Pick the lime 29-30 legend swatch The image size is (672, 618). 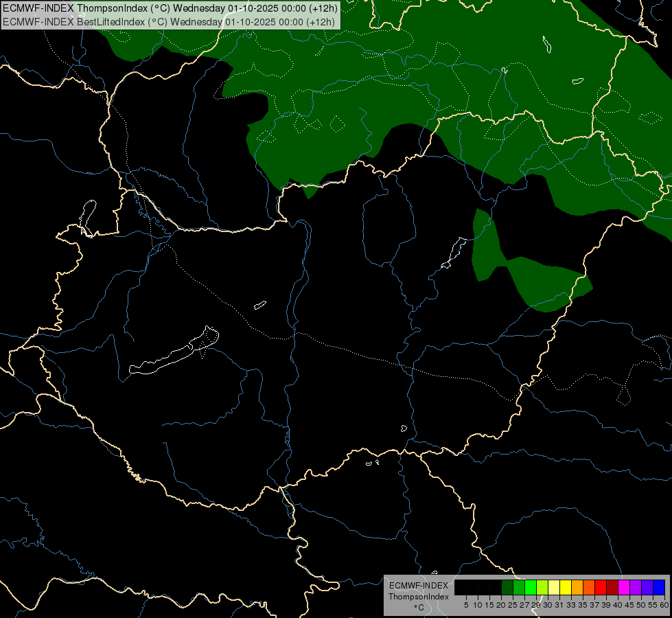pyautogui.click(x=542, y=587)
